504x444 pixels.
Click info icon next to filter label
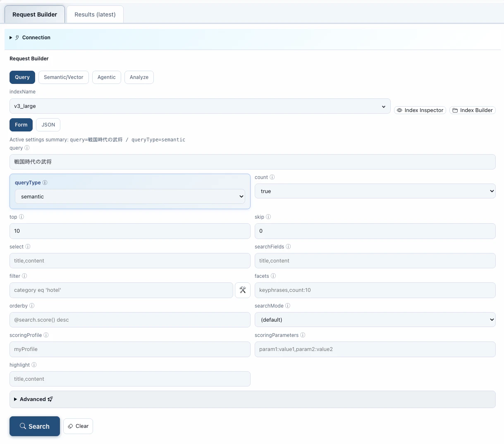24,276
